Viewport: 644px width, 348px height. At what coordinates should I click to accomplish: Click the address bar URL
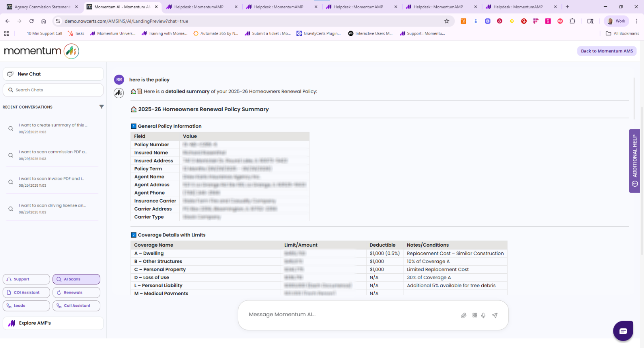click(x=126, y=21)
